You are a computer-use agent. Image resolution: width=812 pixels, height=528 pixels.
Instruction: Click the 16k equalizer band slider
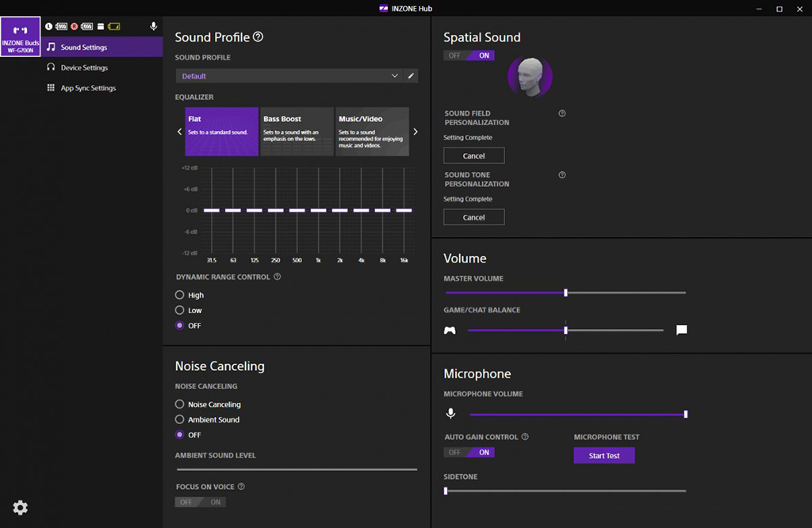pos(404,210)
